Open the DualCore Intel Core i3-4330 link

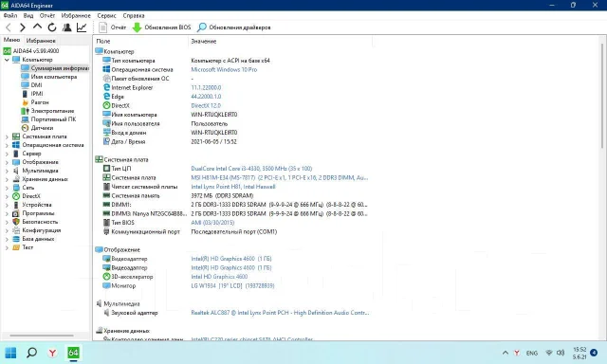251,169
